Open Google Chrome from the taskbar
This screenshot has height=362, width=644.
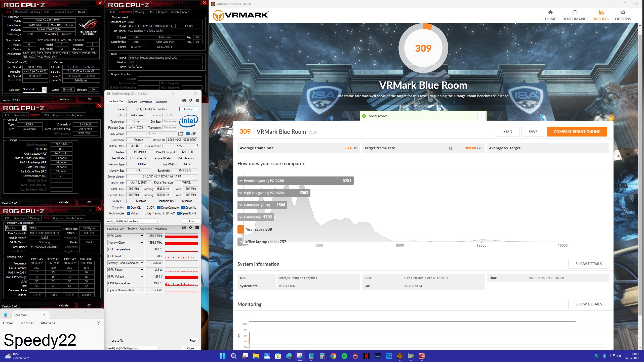pyautogui.click(x=333, y=356)
